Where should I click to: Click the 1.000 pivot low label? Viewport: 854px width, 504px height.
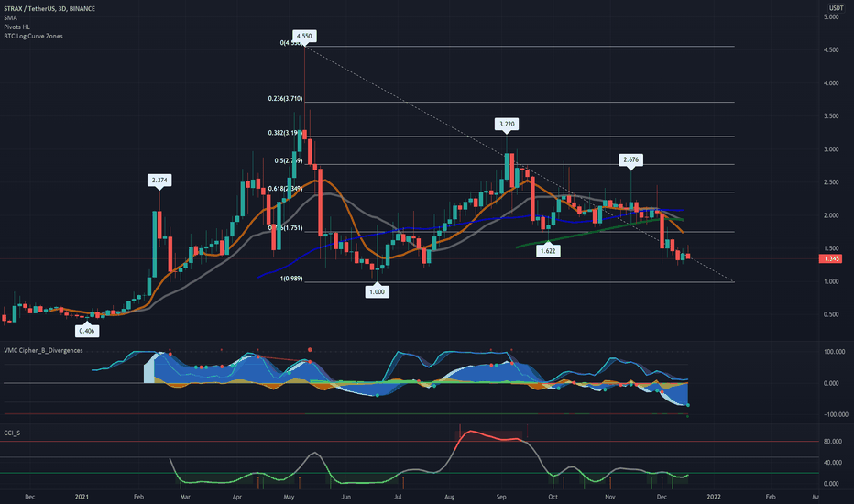pos(377,291)
